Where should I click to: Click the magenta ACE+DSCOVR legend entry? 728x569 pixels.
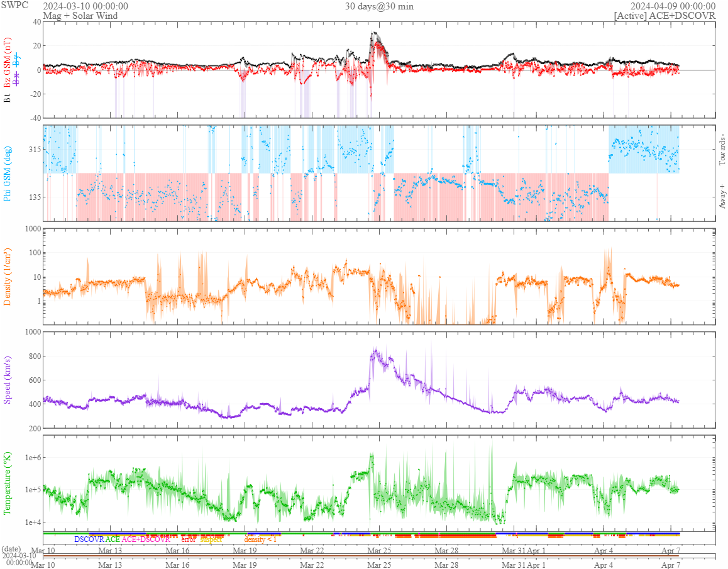[x=146, y=539]
